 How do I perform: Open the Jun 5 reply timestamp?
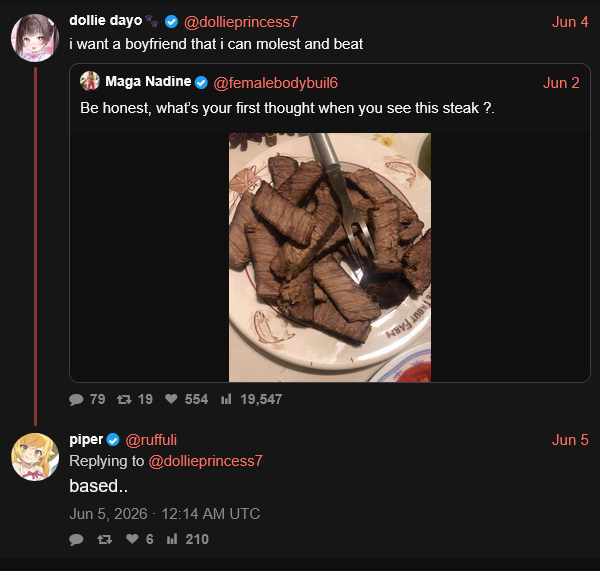(570, 440)
